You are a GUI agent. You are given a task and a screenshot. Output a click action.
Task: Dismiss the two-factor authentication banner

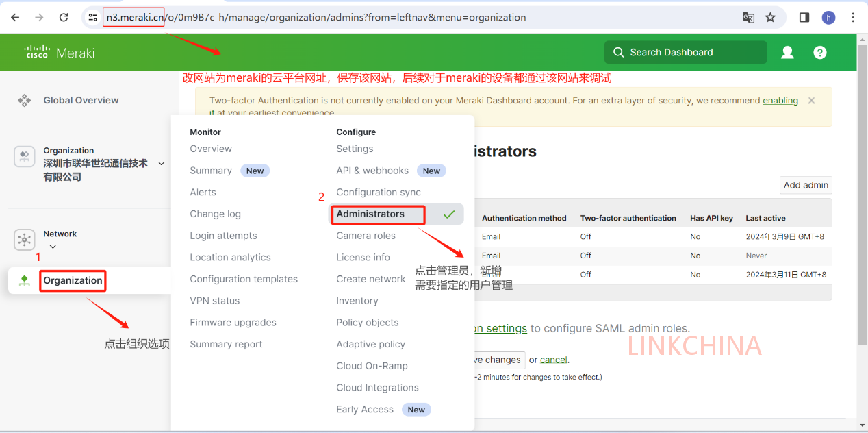pyautogui.click(x=812, y=101)
